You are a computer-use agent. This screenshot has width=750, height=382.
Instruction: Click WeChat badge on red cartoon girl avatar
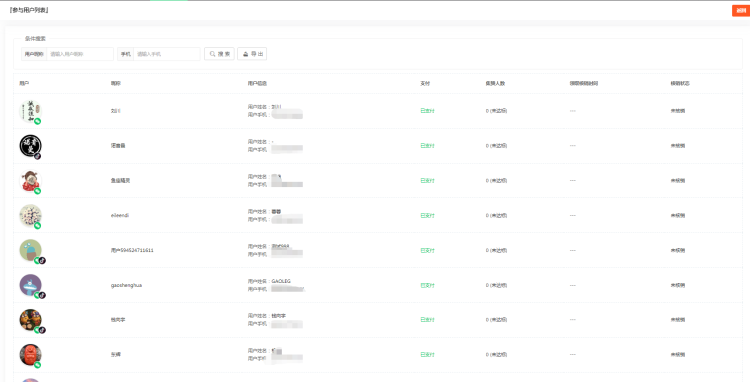(x=37, y=191)
